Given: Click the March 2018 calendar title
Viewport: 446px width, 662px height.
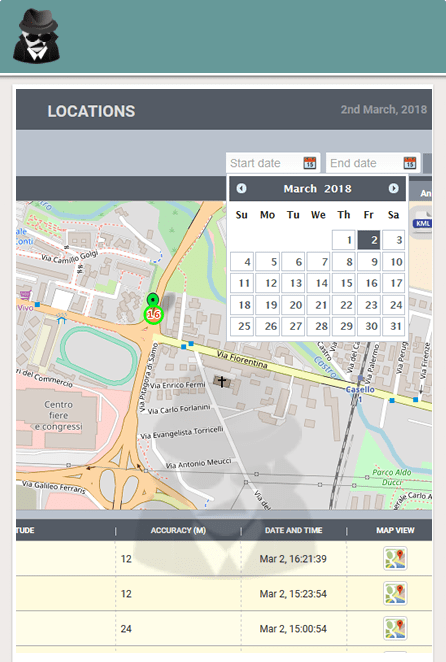Looking at the screenshot, I should [x=318, y=189].
